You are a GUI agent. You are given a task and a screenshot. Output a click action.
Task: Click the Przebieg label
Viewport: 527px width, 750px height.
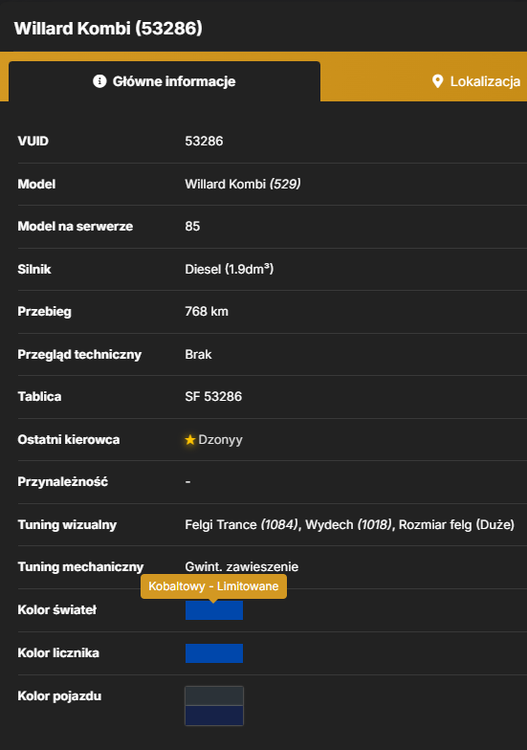click(x=44, y=311)
